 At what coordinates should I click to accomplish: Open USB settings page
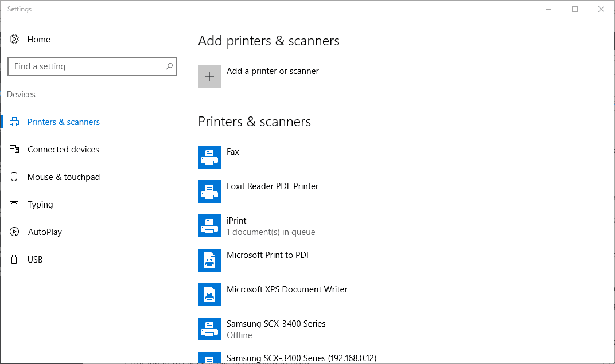coord(35,260)
